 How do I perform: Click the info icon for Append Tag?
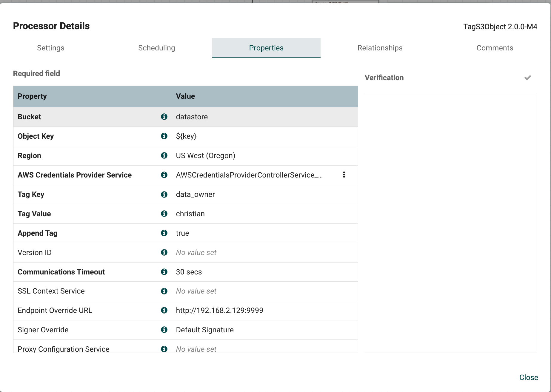[x=164, y=233]
